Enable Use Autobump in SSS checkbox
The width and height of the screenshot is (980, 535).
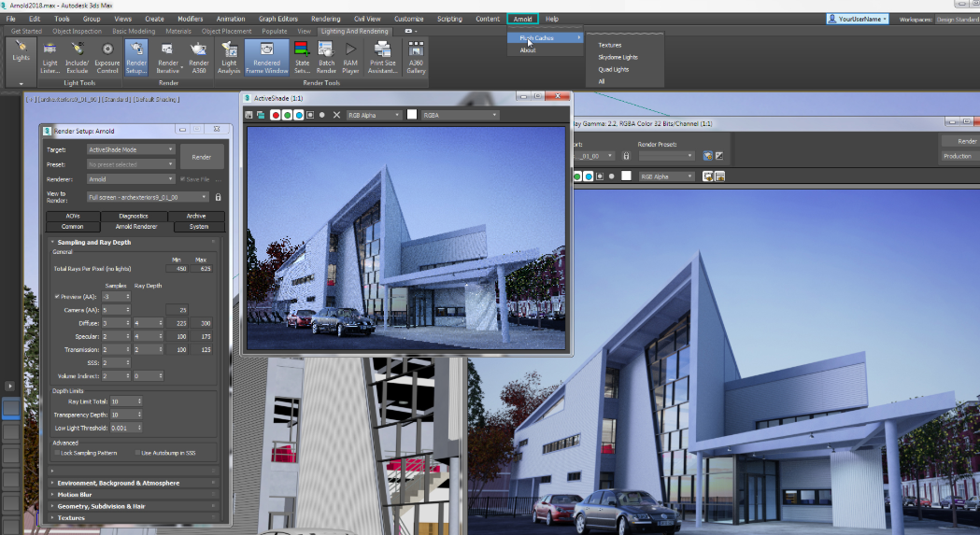click(x=137, y=453)
